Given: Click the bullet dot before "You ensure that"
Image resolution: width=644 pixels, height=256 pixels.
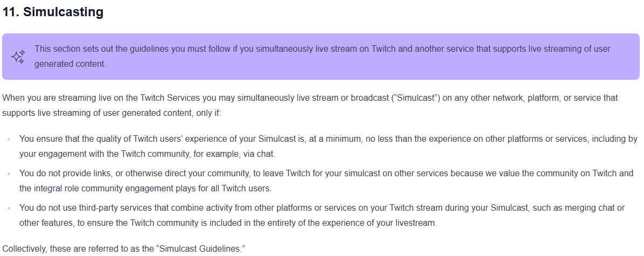Looking at the screenshot, I should pos(9,140).
